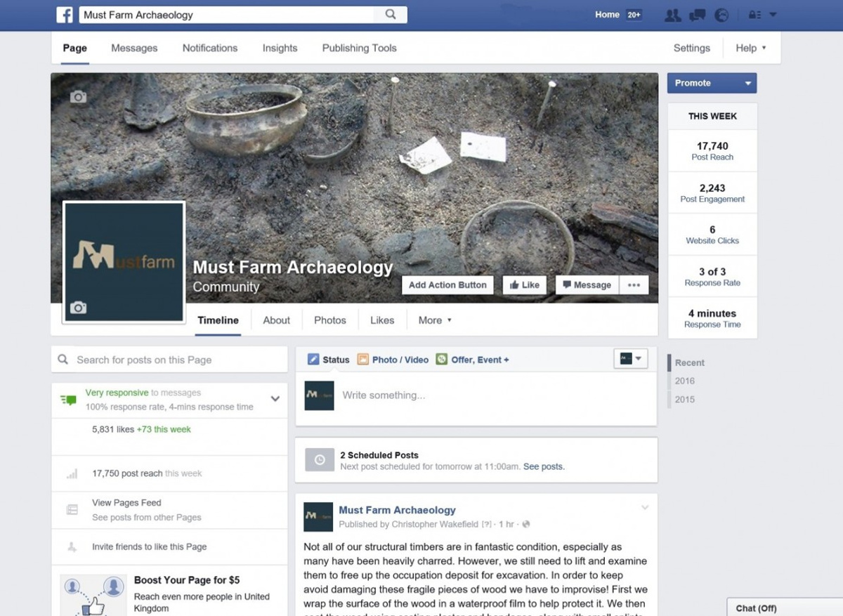Click the invite friends person icon
Image resolution: width=843 pixels, height=616 pixels.
(x=72, y=547)
